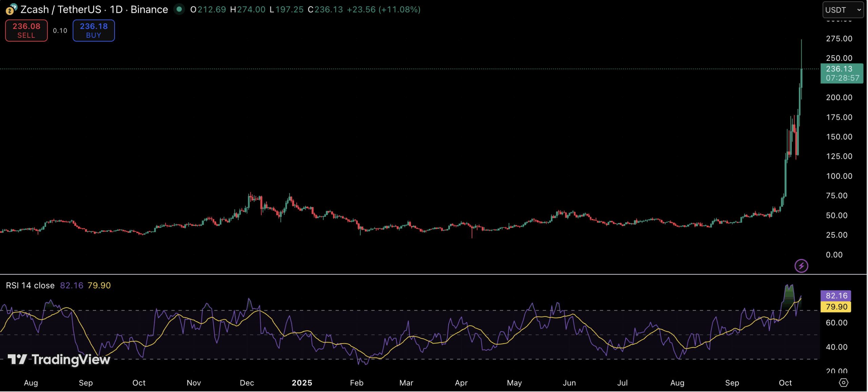Click the RSI 14 close legend
The image size is (868, 392).
point(30,285)
